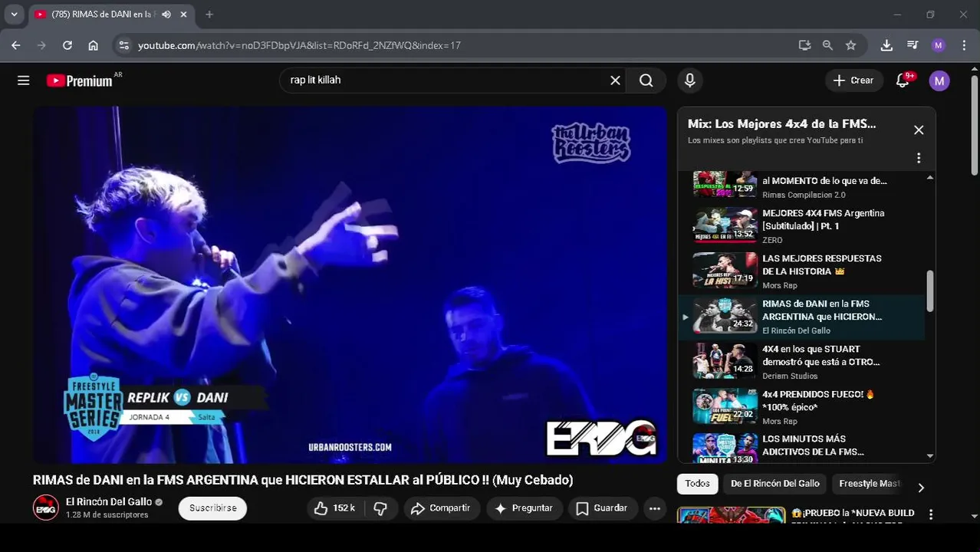Open the YouTube guide hamburger menu

pos(24,80)
